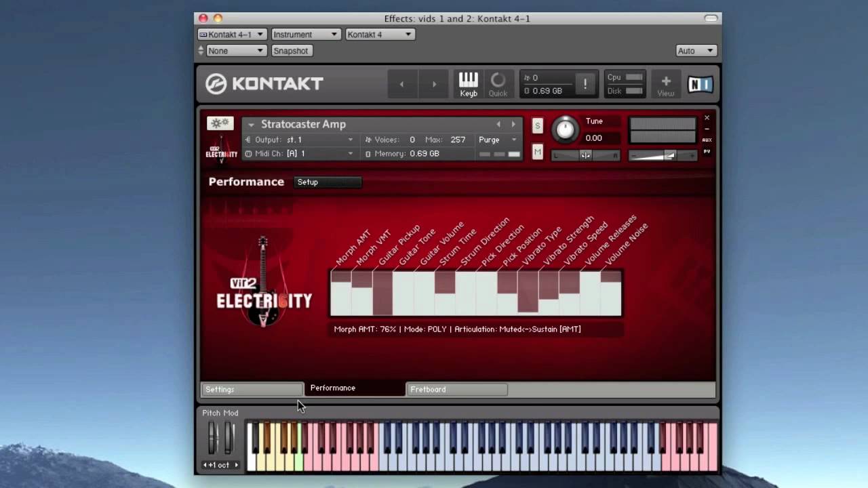Go to the next instrument in Kontakt header
The width and height of the screenshot is (868, 488).
(434, 84)
